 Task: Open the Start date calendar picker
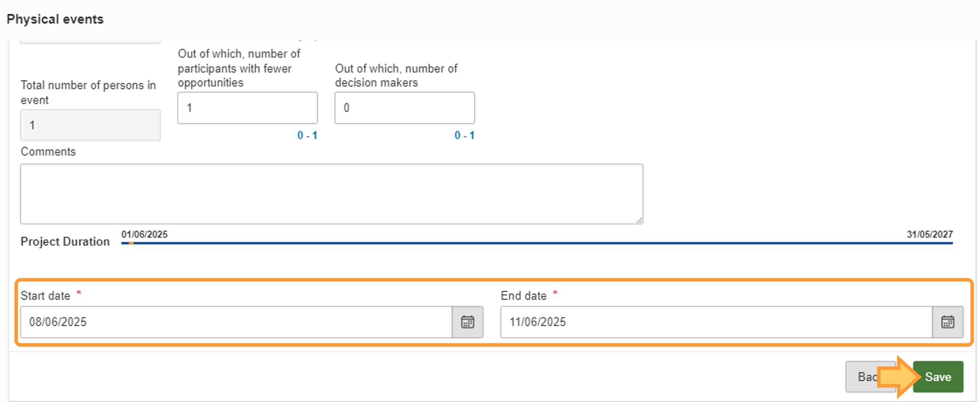[467, 322]
